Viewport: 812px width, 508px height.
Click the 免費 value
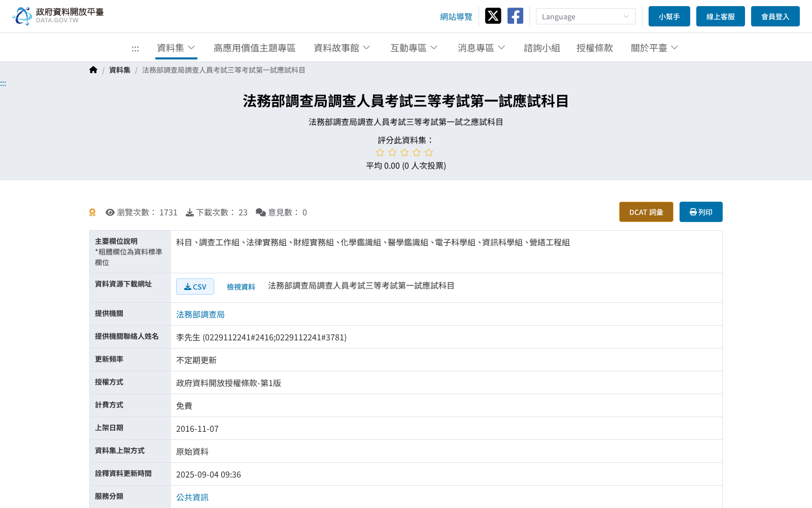[x=184, y=406]
